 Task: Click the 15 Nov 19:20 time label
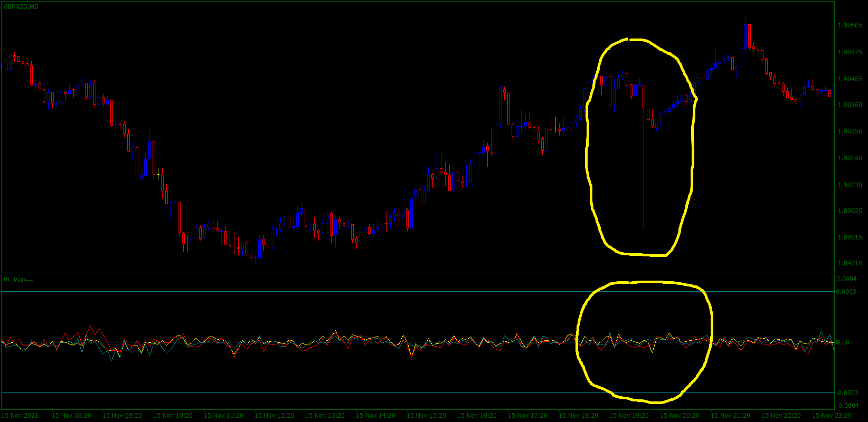(x=629, y=416)
